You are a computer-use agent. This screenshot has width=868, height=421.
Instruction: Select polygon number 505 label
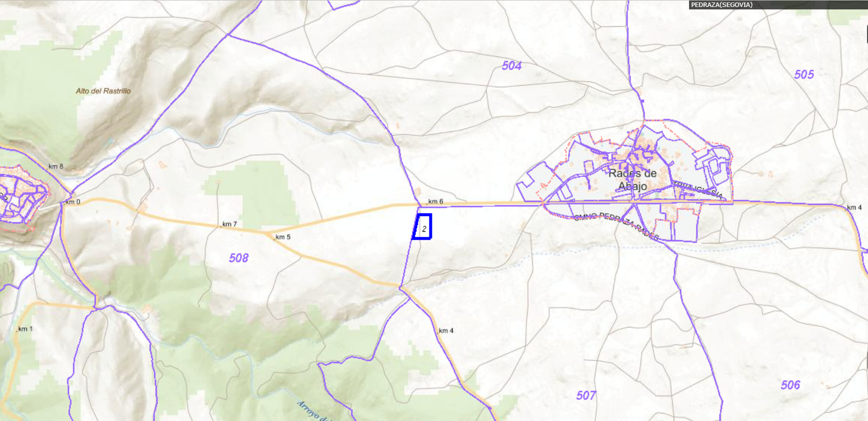804,75
